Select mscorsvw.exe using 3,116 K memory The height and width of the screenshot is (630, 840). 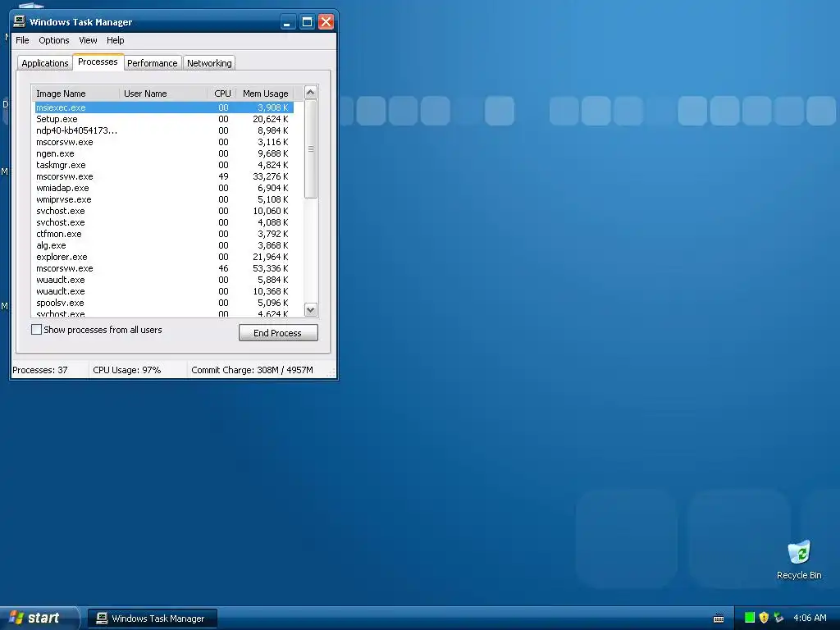164,142
